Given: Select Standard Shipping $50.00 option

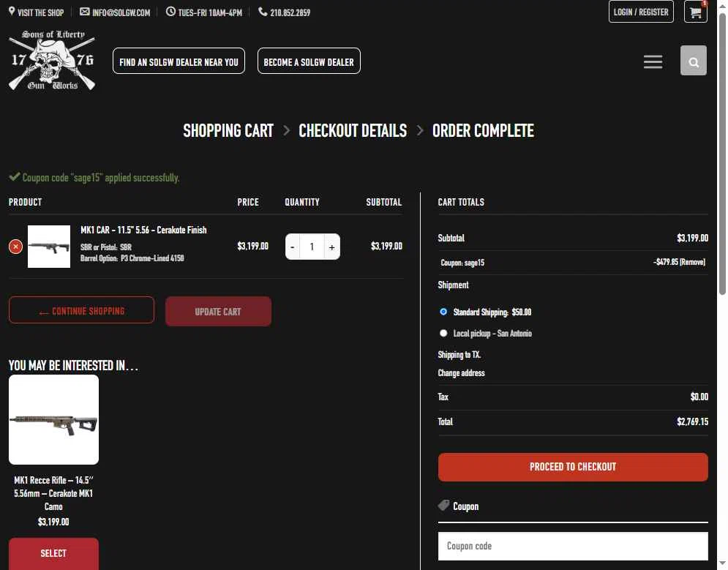Looking at the screenshot, I should (443, 312).
